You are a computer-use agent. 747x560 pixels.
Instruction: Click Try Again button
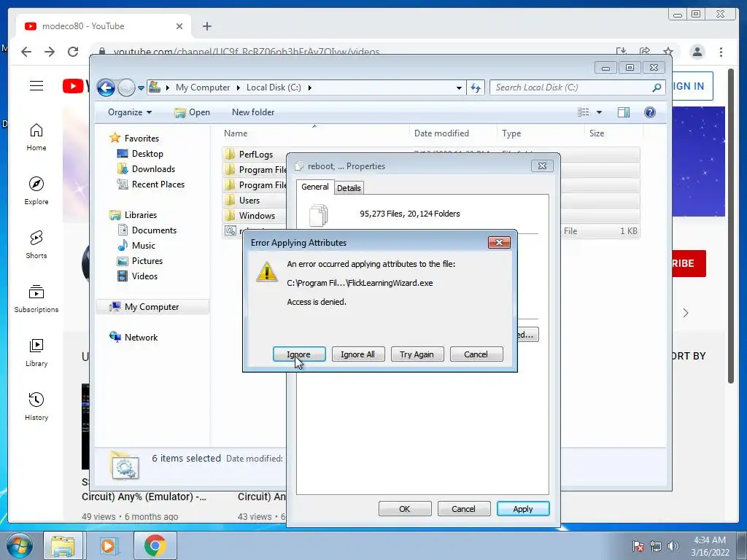click(417, 354)
